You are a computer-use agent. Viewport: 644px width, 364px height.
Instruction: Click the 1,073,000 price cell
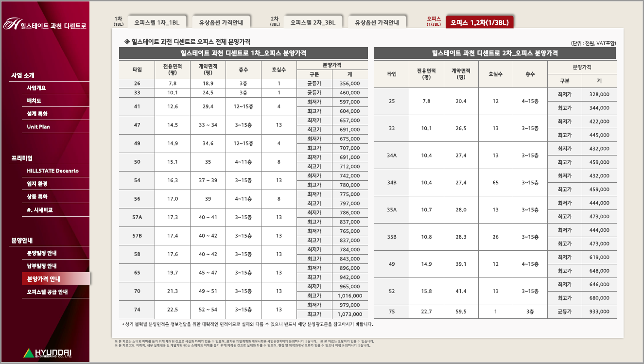[349, 314]
